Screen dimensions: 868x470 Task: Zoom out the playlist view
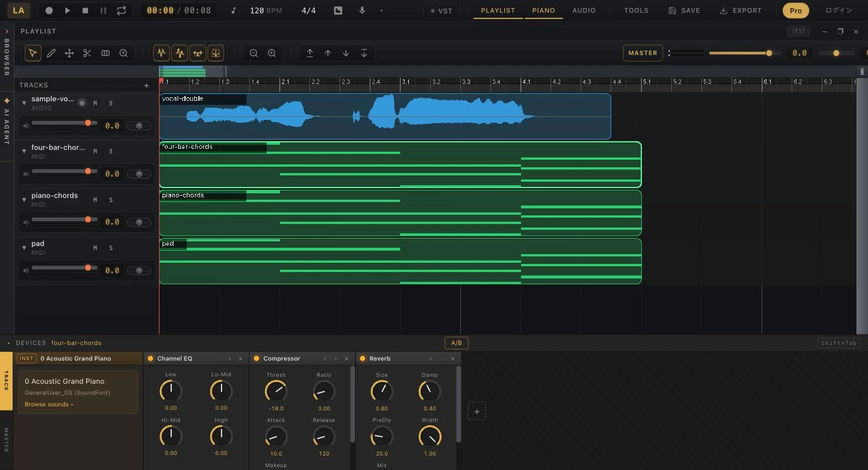253,53
